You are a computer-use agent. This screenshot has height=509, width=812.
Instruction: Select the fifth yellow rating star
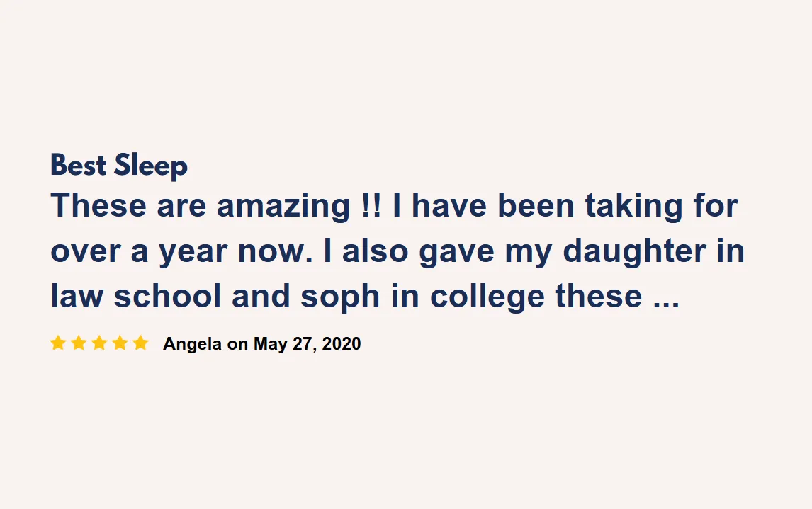tap(140, 343)
